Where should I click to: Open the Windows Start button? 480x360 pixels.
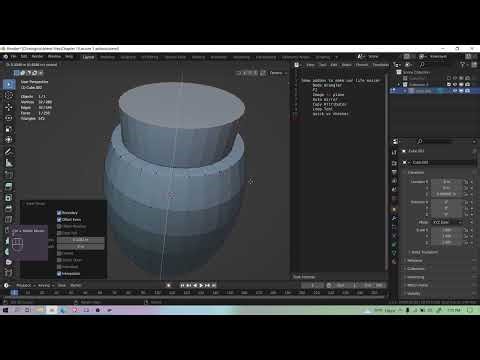(x=5, y=310)
